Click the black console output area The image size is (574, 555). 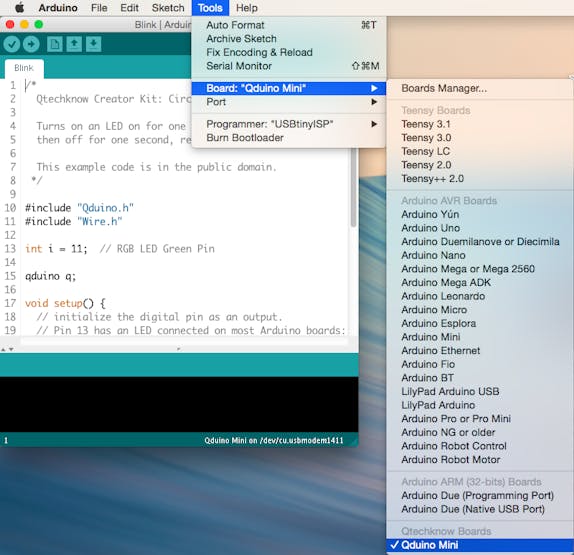click(179, 404)
